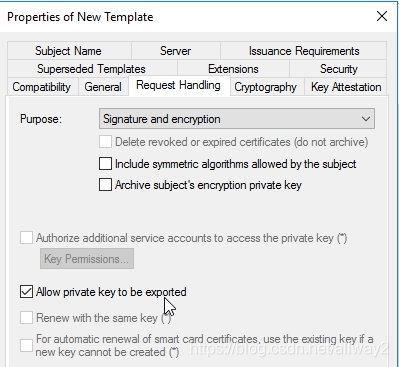Click the Request Handling tab
This screenshot has height=367, width=399.
179,85
